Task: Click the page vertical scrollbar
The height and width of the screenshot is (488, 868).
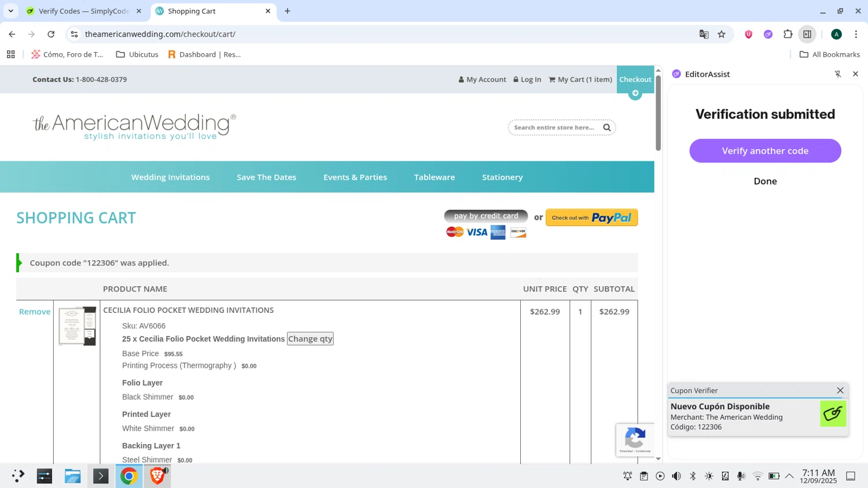Action: click(658, 113)
